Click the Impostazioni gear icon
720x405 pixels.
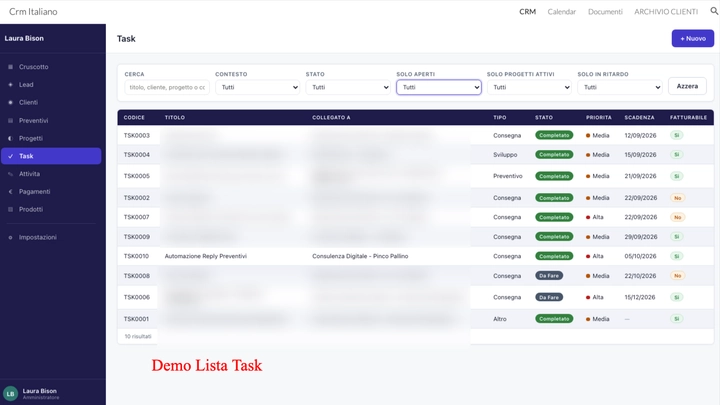click(x=11, y=237)
